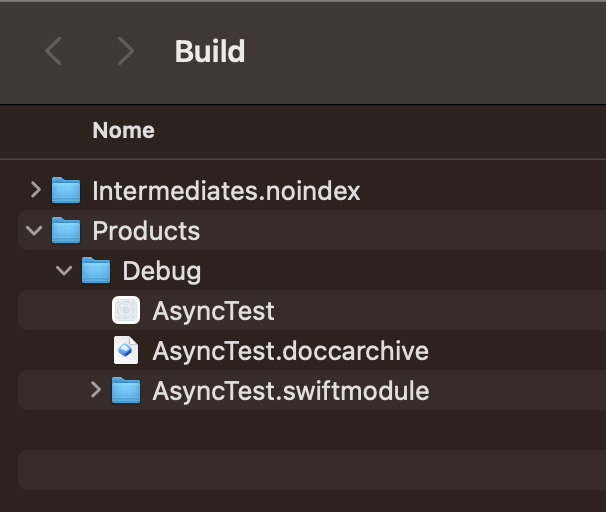Select the Debug folder name

pos(162,271)
